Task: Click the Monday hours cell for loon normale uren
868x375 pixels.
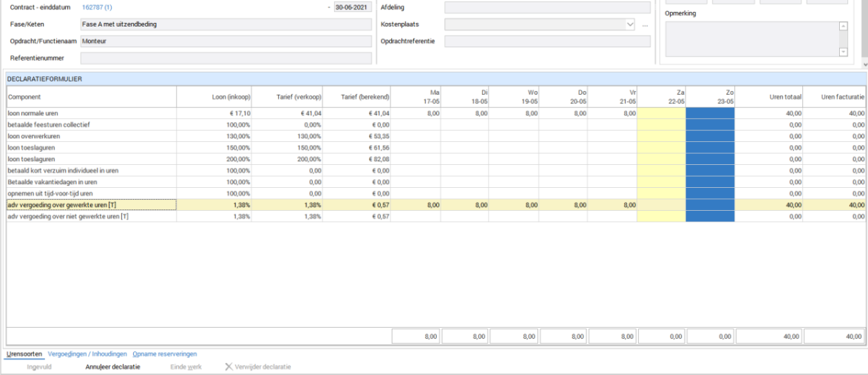Action: coord(416,114)
